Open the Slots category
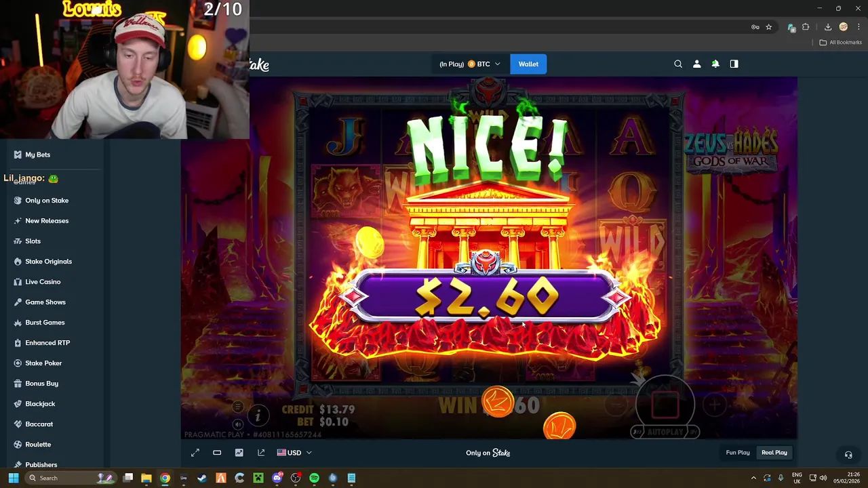868x488 pixels. pyautogui.click(x=33, y=241)
